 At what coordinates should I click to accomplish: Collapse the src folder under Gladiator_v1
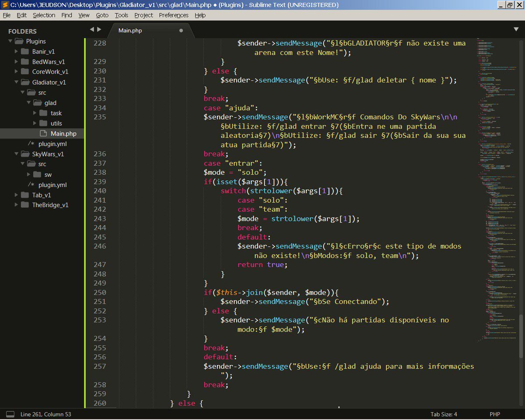23,92
